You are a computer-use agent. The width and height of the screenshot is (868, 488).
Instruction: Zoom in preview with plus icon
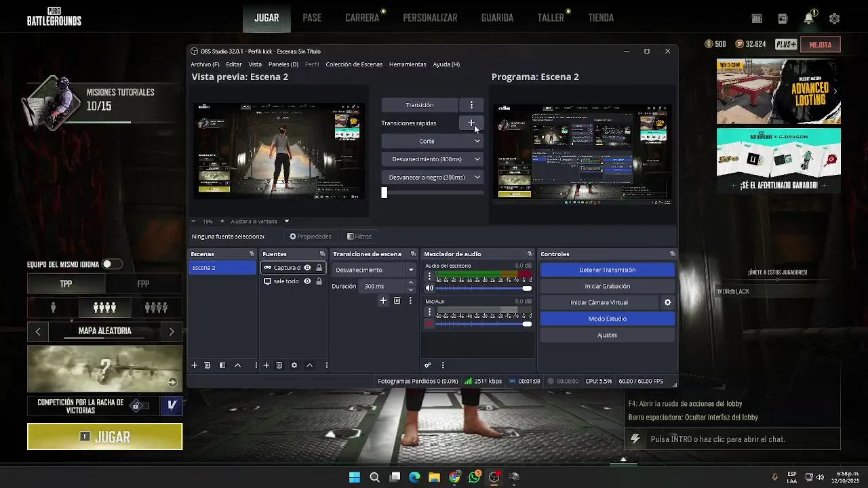point(222,221)
